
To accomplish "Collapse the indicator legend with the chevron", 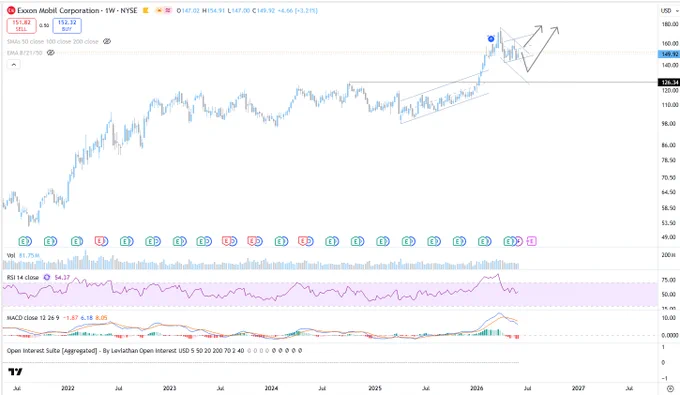I will point(13,65).
